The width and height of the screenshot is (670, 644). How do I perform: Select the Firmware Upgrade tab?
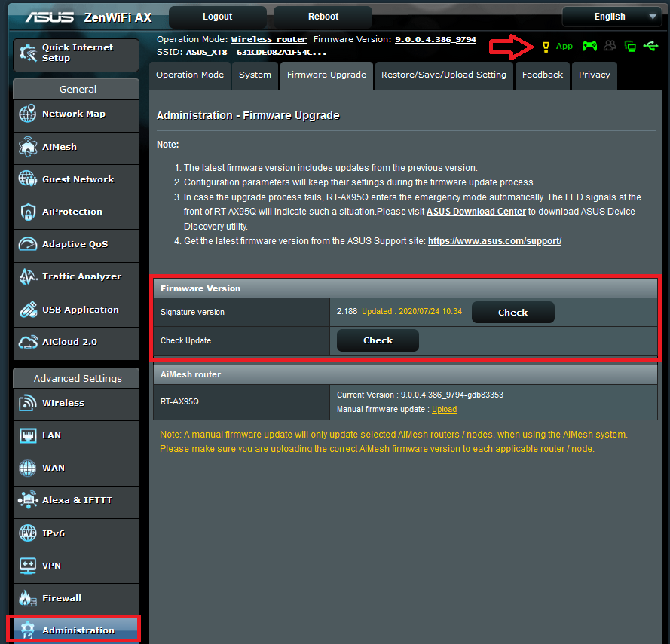(326, 75)
